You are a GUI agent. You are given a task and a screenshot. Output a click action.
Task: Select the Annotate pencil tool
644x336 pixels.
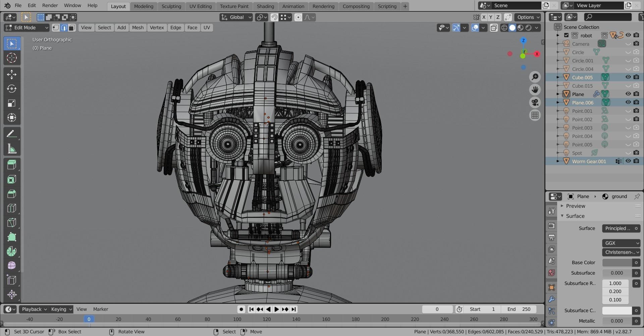coord(12,134)
